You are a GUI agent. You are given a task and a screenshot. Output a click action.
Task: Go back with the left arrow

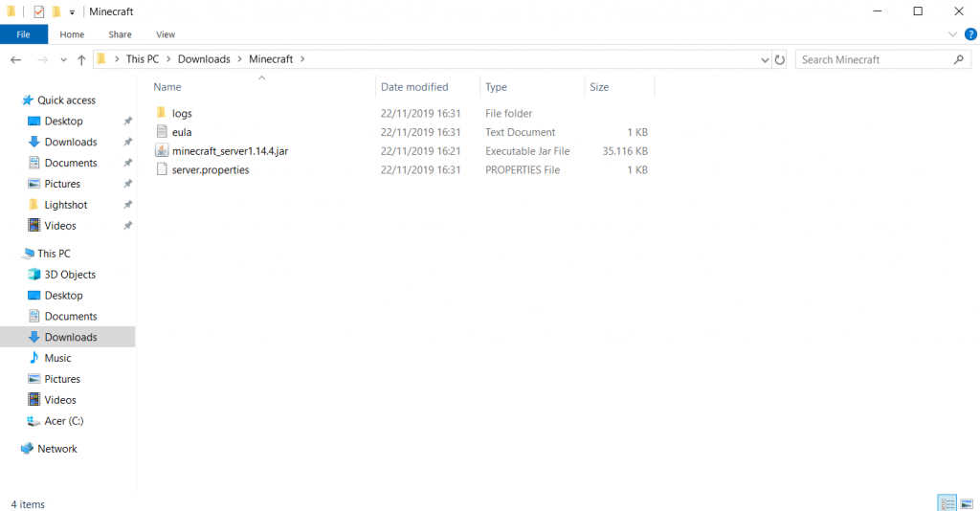pyautogui.click(x=15, y=60)
